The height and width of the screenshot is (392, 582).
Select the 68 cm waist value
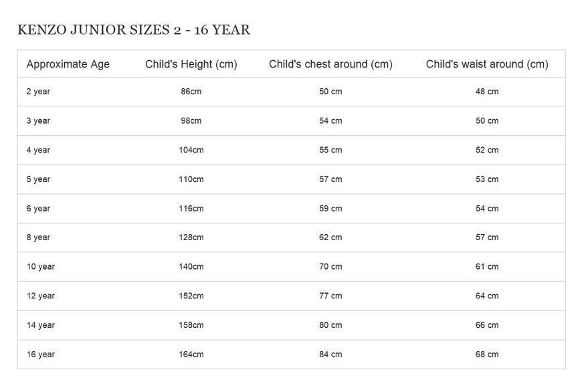(487, 355)
